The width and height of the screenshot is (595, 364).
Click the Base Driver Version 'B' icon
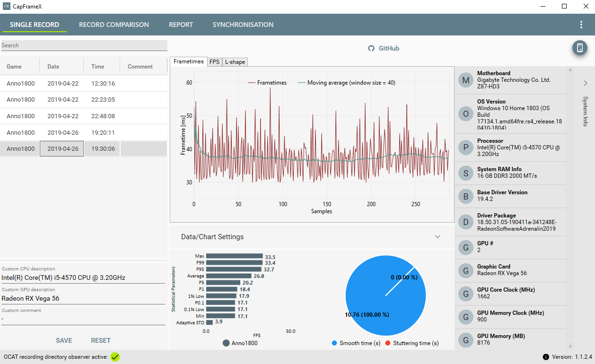(466, 196)
